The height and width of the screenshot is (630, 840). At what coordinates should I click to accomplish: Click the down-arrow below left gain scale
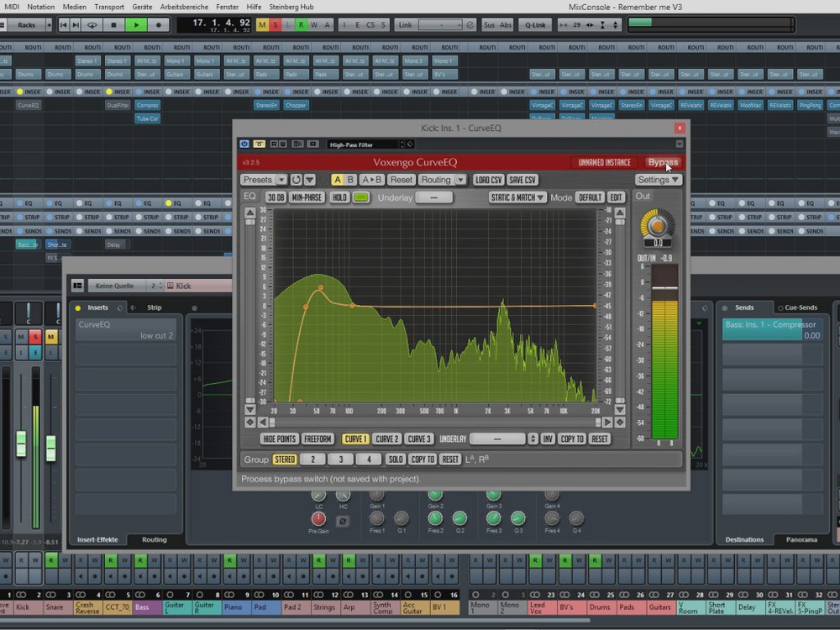[250, 410]
